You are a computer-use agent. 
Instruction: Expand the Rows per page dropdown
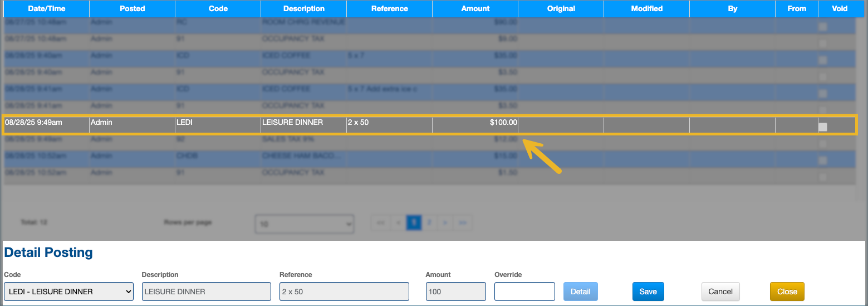coord(305,224)
